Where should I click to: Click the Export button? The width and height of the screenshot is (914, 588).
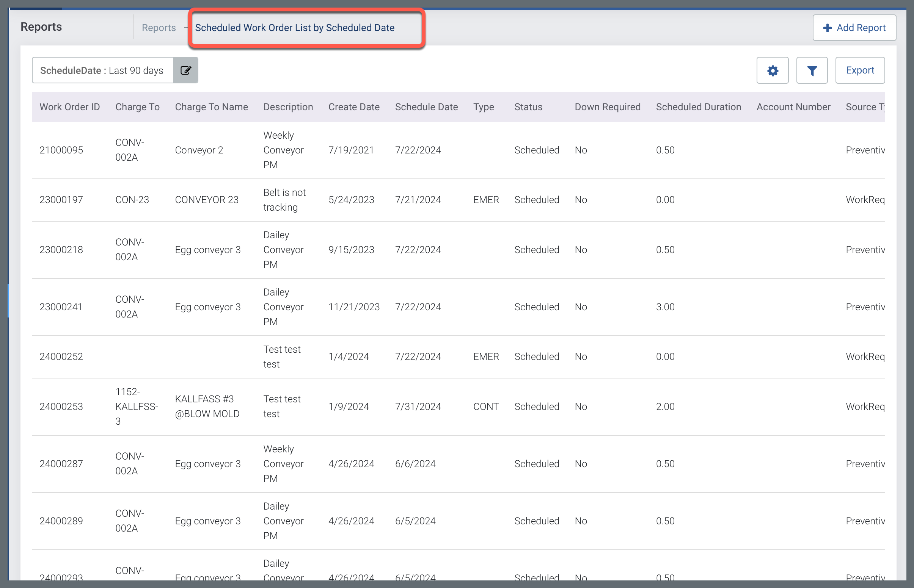[x=860, y=70]
